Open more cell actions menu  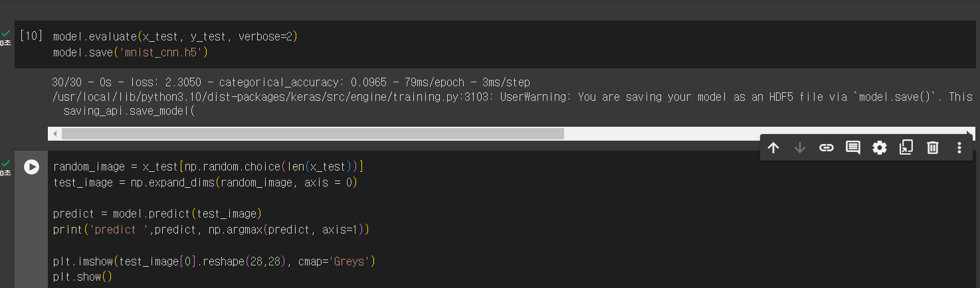coord(959,148)
